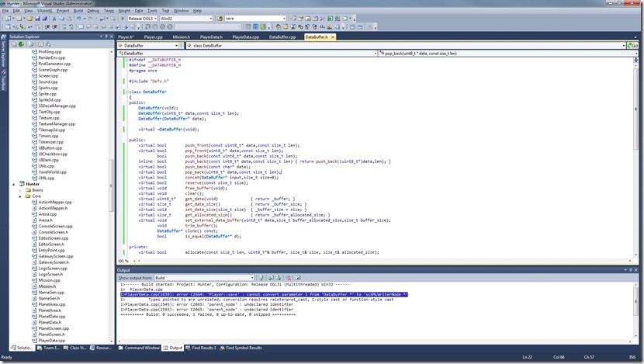
Task: Open the Toolbox side tab
Action: coord(3,81)
